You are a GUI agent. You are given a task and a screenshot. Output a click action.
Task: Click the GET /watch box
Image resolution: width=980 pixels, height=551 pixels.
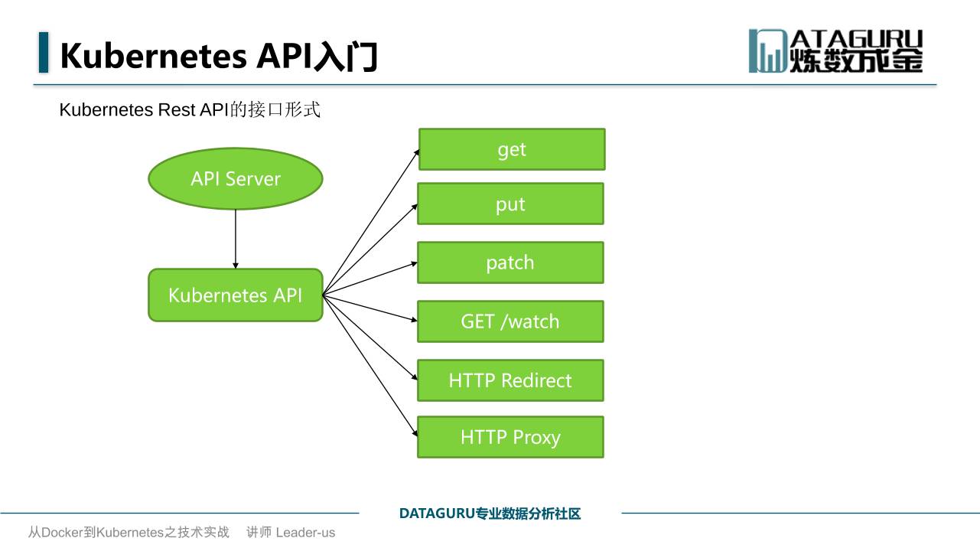point(510,321)
